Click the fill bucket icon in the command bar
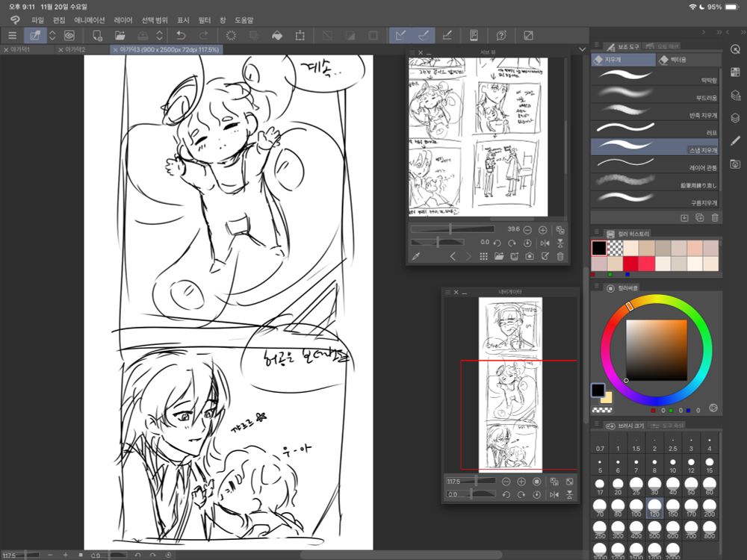The height and width of the screenshot is (560, 747). click(277, 36)
